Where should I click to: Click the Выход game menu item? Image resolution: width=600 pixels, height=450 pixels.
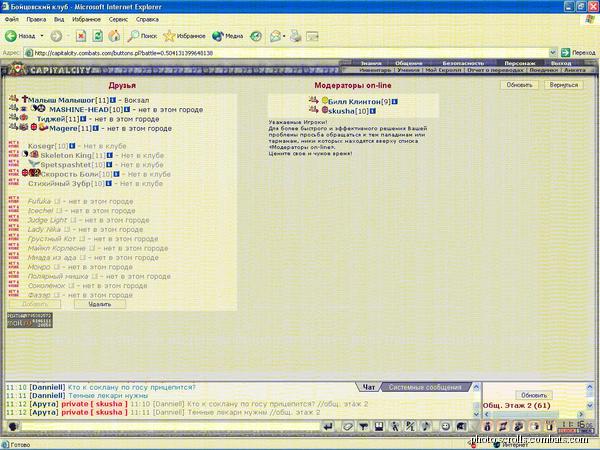[x=561, y=63]
